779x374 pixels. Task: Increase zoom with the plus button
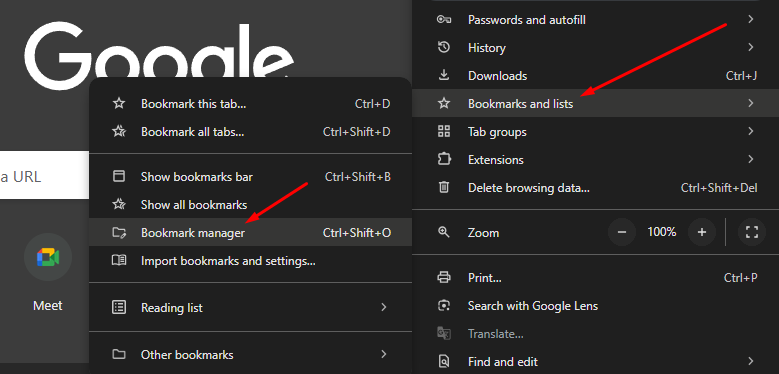click(701, 232)
